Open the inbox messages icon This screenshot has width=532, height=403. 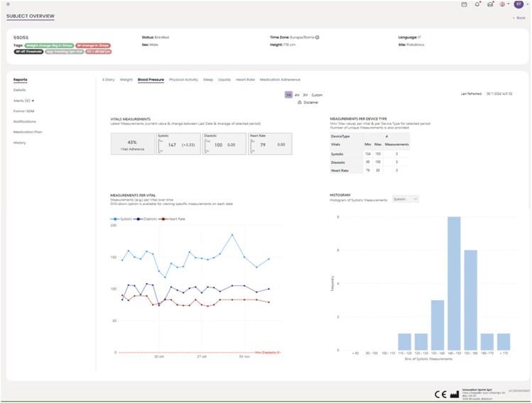490,4
